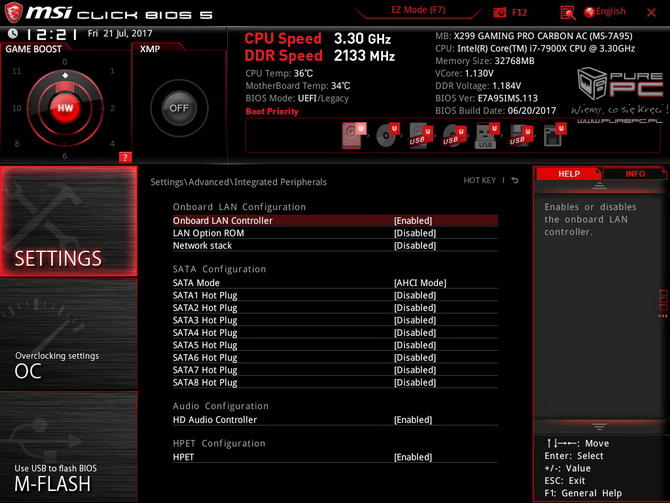Screen dimensions: 670x503
Task: Click the help panel upper scroll handle
Action: (599, 185)
